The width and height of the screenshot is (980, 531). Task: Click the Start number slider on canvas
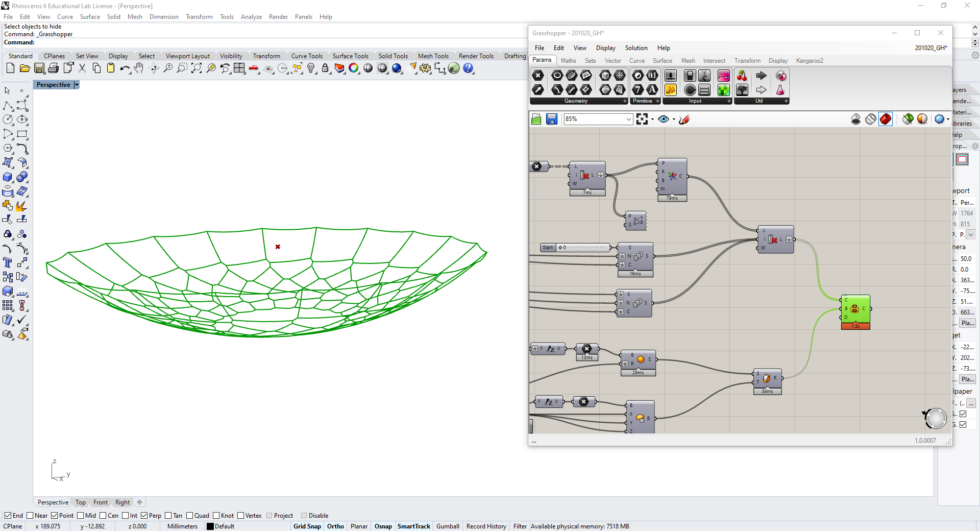coord(575,248)
